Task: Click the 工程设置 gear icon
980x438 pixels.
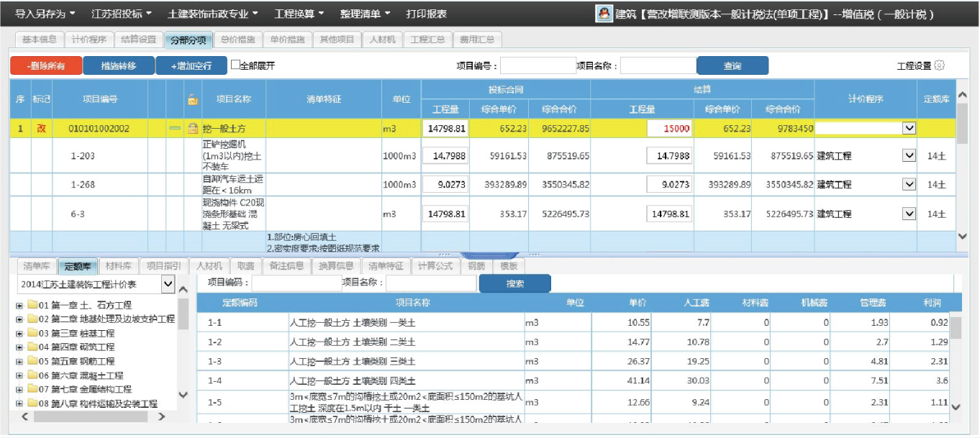Action: pos(939,65)
